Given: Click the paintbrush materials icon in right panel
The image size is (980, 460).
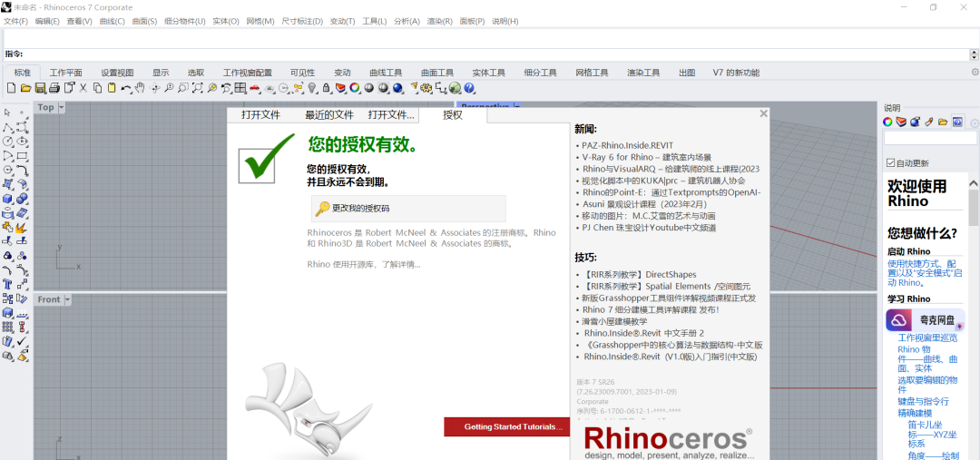Looking at the screenshot, I should [x=929, y=122].
